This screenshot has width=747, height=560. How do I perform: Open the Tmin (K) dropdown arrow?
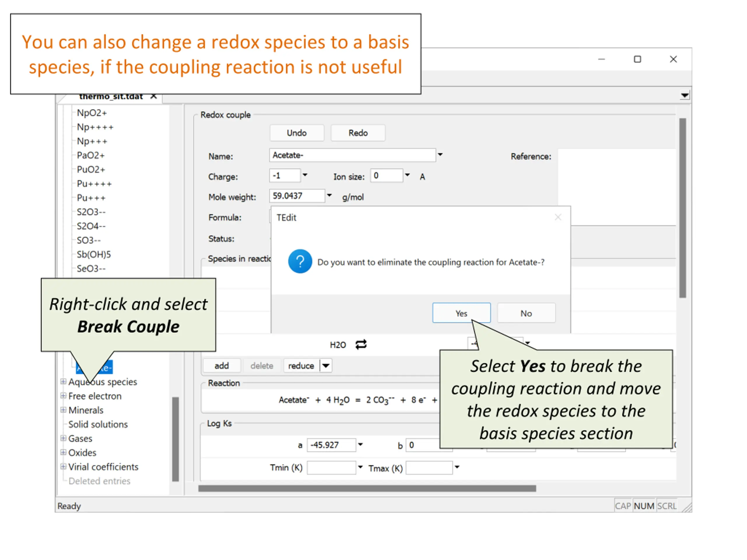(360, 467)
